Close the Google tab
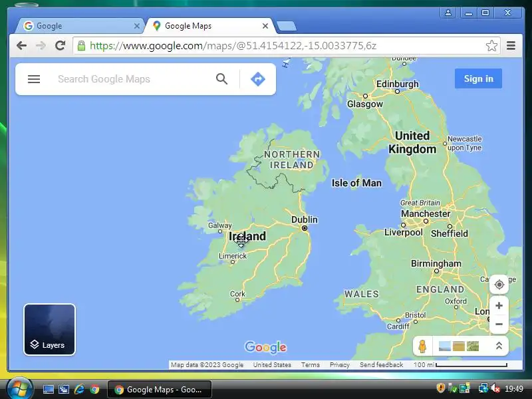 [137, 26]
